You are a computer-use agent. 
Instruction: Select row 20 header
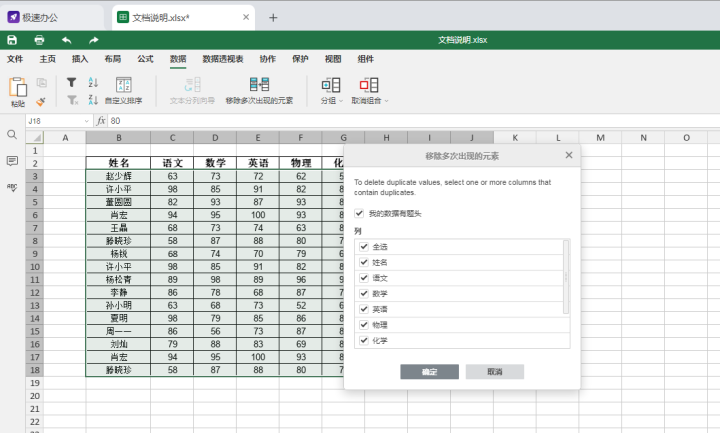click(x=34, y=396)
